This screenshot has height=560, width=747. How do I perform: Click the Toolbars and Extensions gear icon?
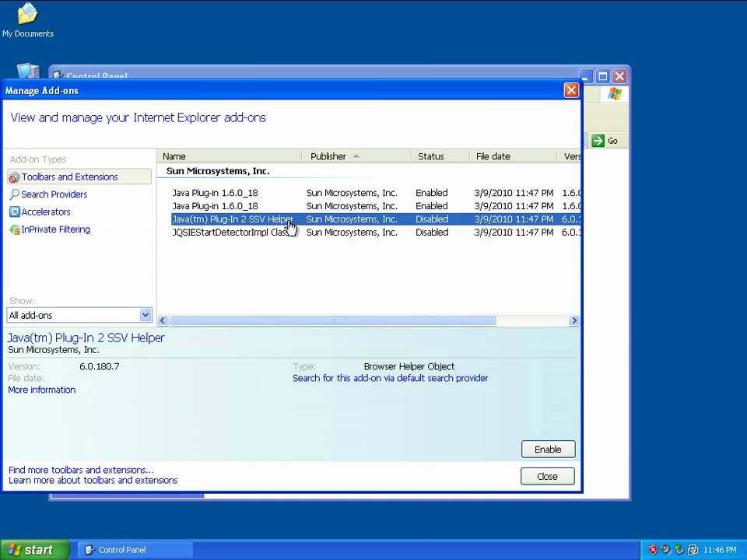(x=14, y=177)
